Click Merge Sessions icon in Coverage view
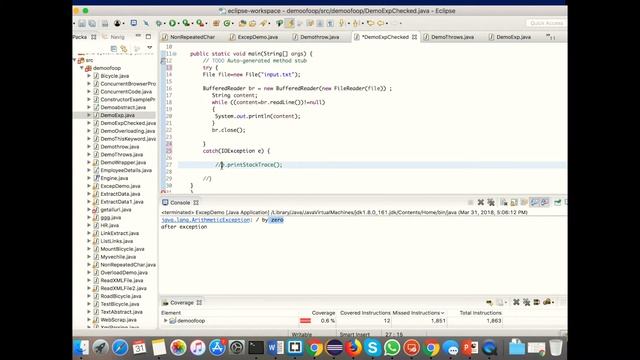 (x=536, y=302)
